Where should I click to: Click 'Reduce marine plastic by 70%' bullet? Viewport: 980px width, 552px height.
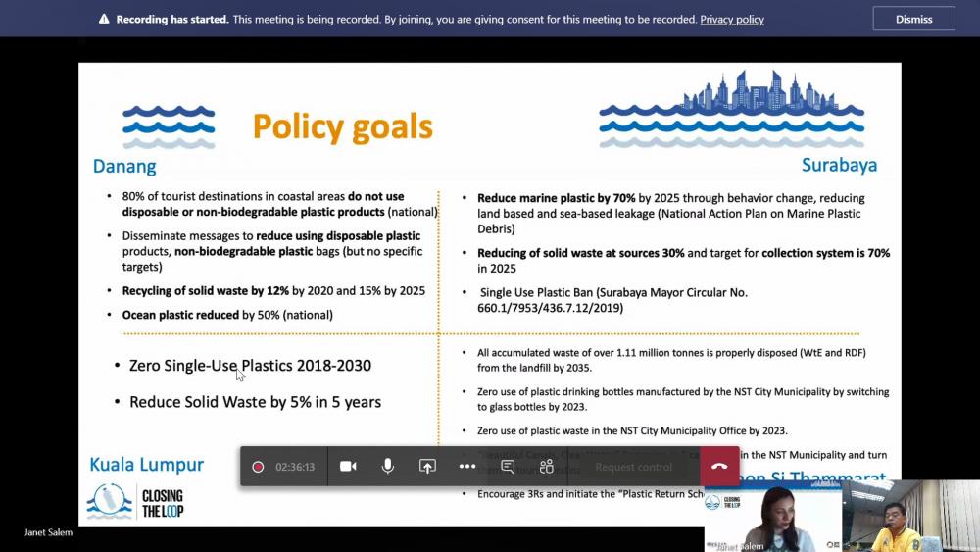coord(671,214)
